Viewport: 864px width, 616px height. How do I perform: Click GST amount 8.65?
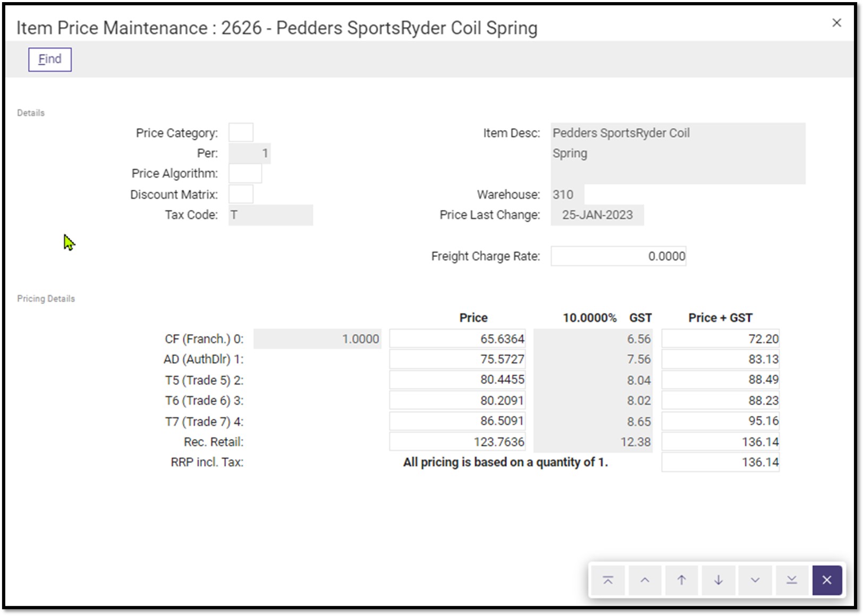[x=593, y=421]
